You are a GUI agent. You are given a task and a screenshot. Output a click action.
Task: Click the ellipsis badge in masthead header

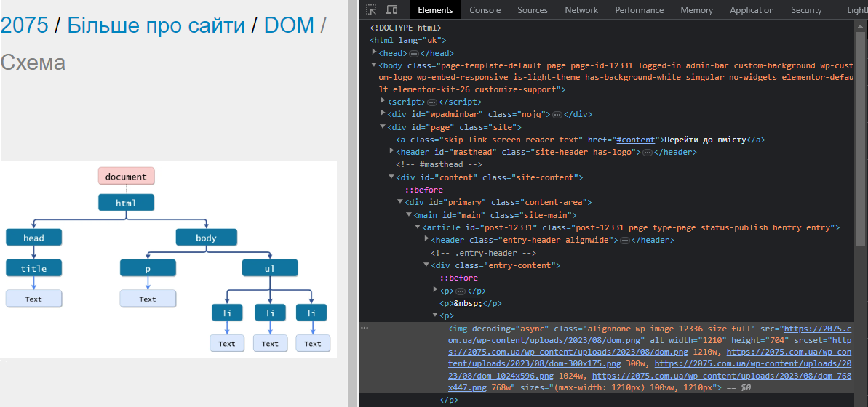point(647,153)
